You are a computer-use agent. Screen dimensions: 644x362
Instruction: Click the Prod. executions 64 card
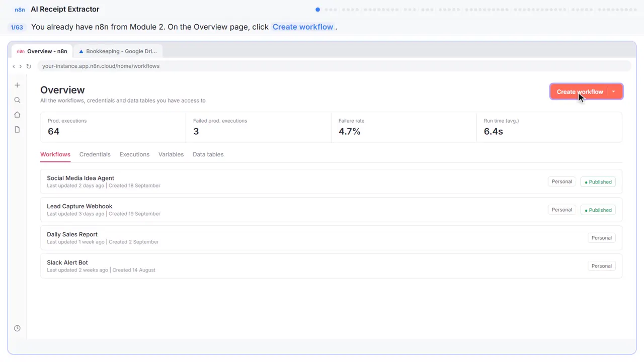click(x=113, y=127)
